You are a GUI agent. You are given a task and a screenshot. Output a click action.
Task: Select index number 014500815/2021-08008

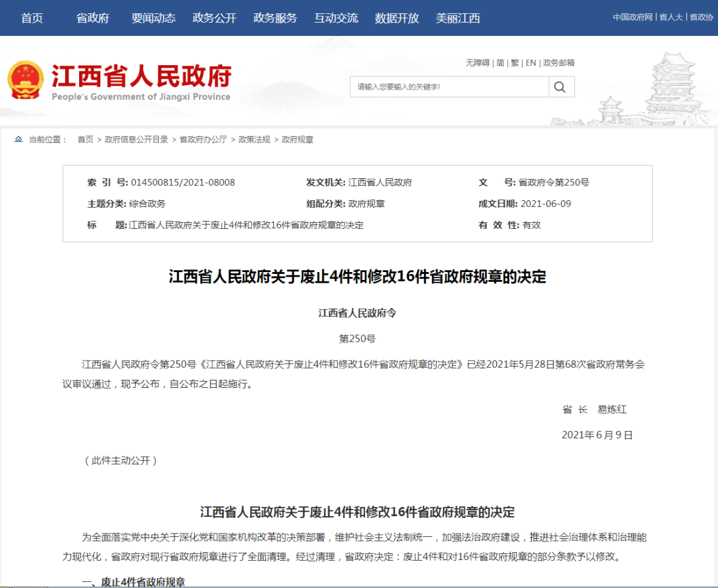coord(183,182)
